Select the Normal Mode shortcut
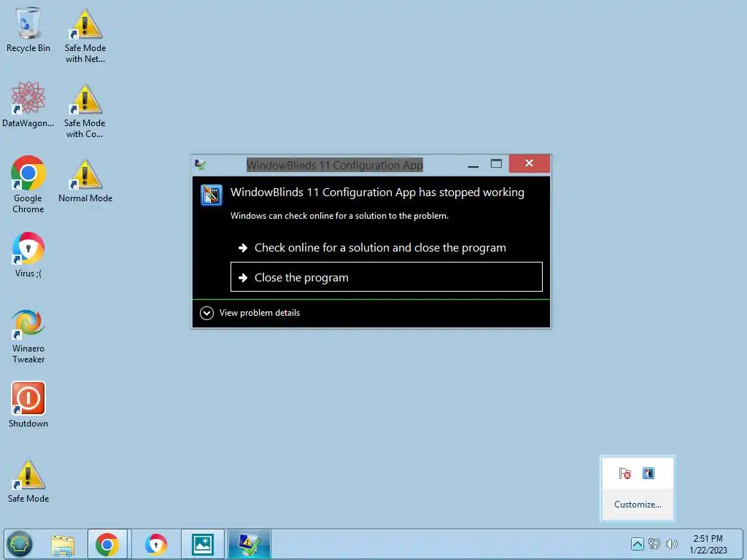Image resolution: width=747 pixels, height=560 pixels. (85, 181)
